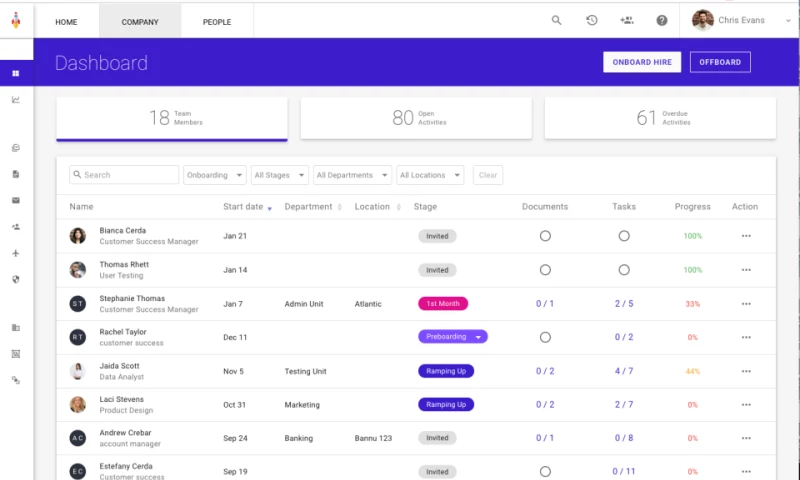Click the add people icon
This screenshot has width=800, height=480.
pos(627,20)
